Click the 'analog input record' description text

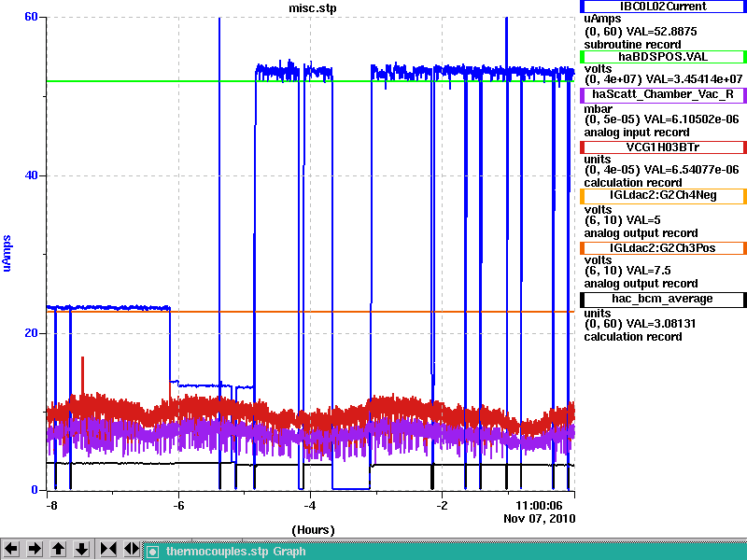click(x=637, y=133)
